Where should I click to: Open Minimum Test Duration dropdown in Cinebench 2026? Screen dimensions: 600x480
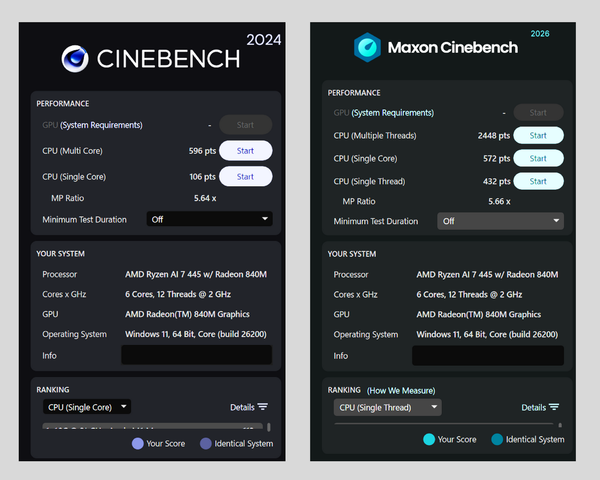click(501, 221)
